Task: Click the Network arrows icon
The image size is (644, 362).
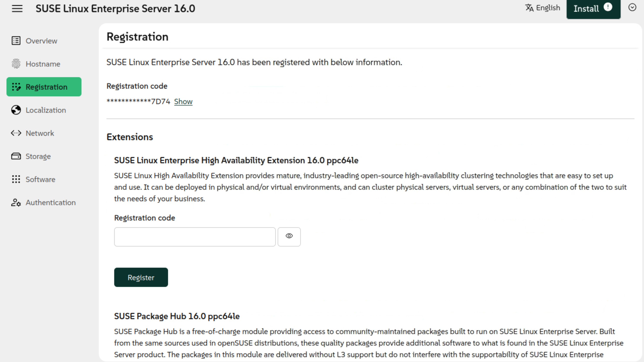Action: [16, 133]
